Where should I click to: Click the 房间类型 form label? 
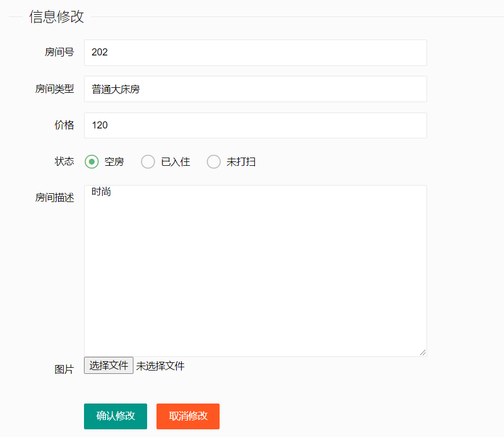click(x=54, y=88)
